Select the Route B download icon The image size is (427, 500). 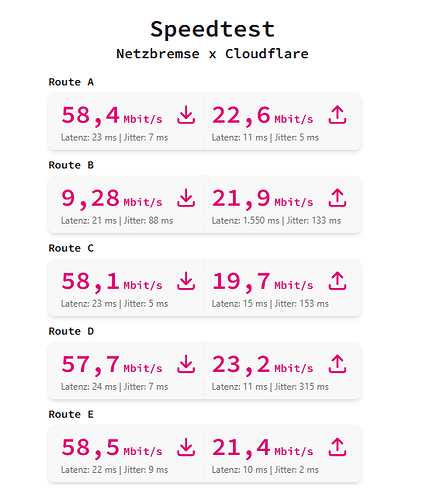(x=186, y=198)
